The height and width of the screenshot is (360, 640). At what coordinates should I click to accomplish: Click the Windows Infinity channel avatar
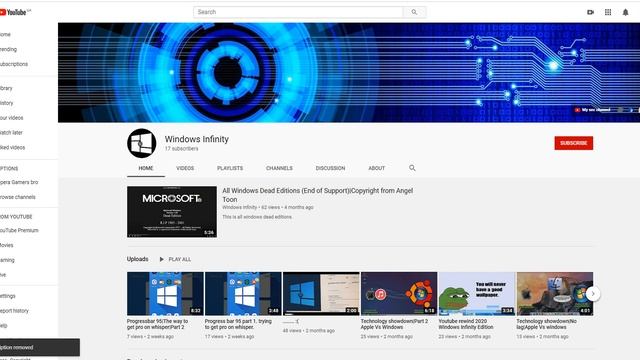(142, 143)
